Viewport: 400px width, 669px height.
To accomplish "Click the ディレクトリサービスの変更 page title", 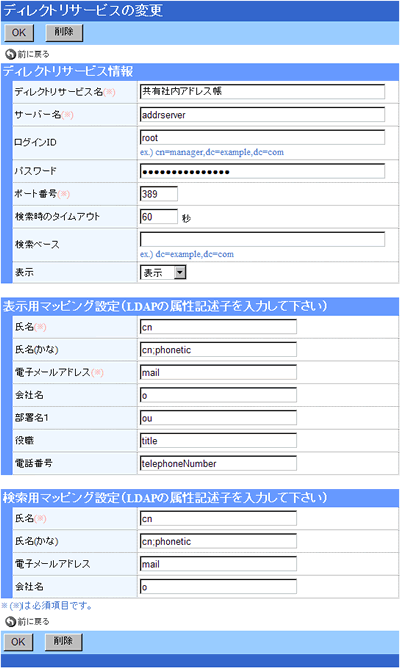I will click(x=83, y=10).
